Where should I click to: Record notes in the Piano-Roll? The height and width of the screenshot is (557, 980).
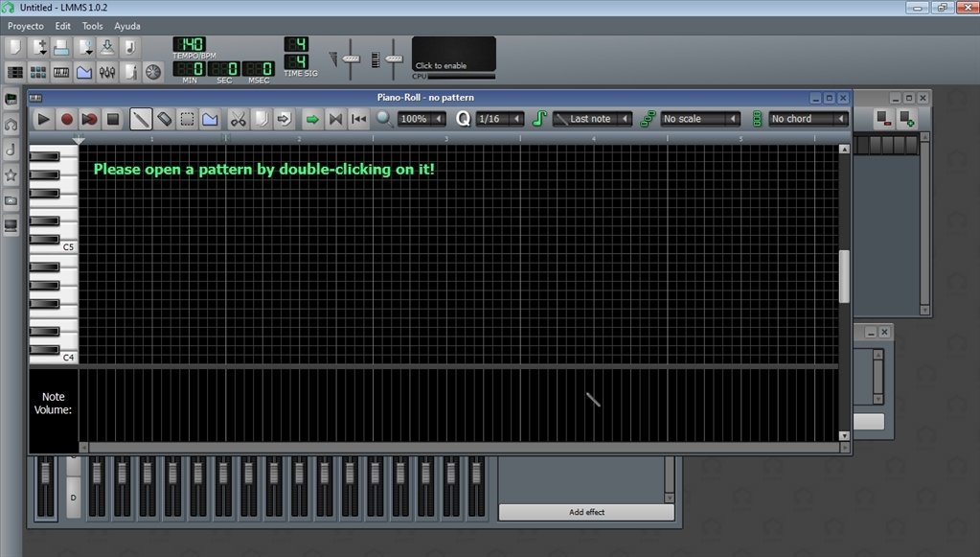click(66, 119)
